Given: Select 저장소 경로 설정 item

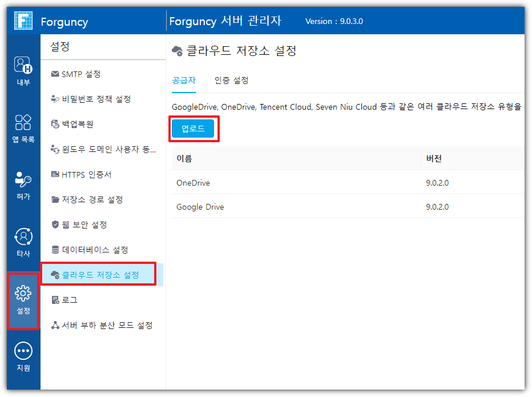Looking at the screenshot, I should click(x=92, y=200).
